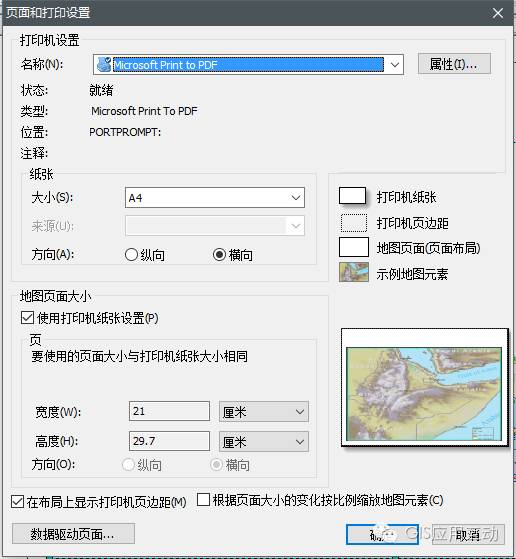Click the 就绪 status text
The width and height of the screenshot is (516, 559).
[x=101, y=90]
